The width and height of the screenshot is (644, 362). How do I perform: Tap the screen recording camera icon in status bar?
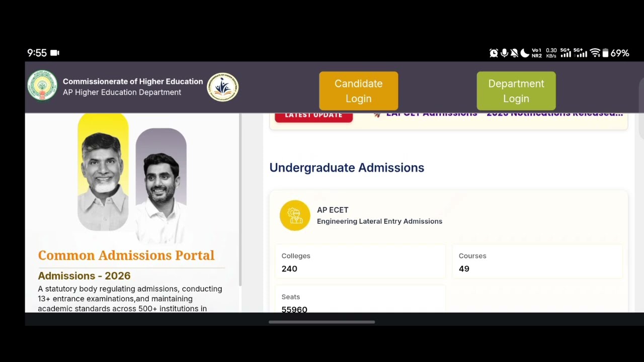[55, 53]
